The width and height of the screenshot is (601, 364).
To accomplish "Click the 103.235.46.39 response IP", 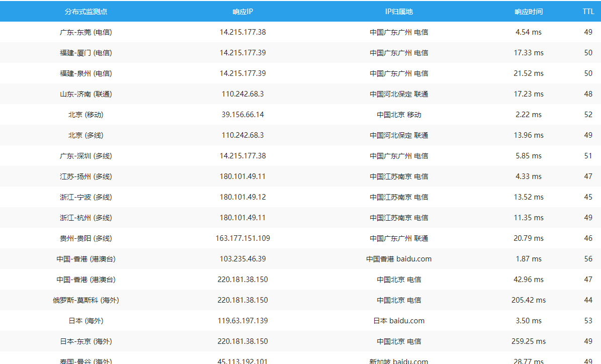I will [x=242, y=259].
